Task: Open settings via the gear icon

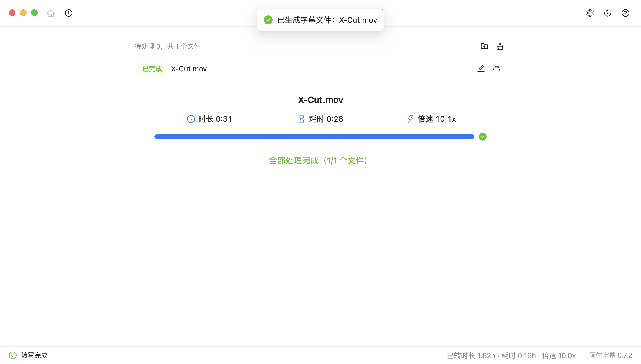Action: (590, 13)
